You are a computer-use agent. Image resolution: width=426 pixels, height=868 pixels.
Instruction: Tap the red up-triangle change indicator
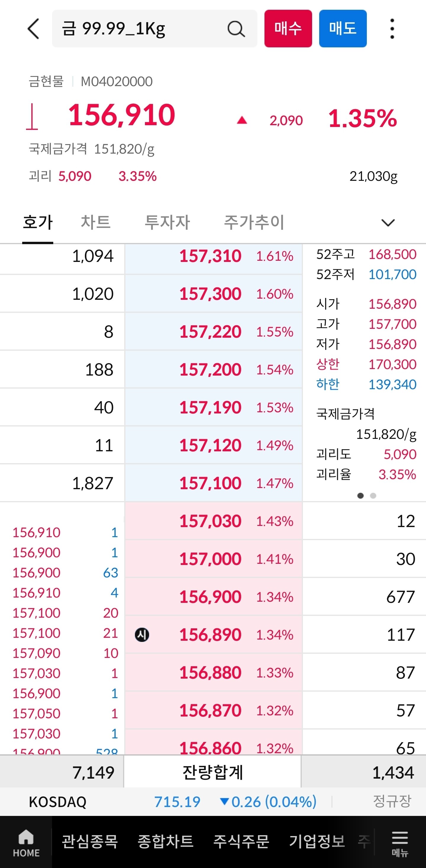coord(242,120)
